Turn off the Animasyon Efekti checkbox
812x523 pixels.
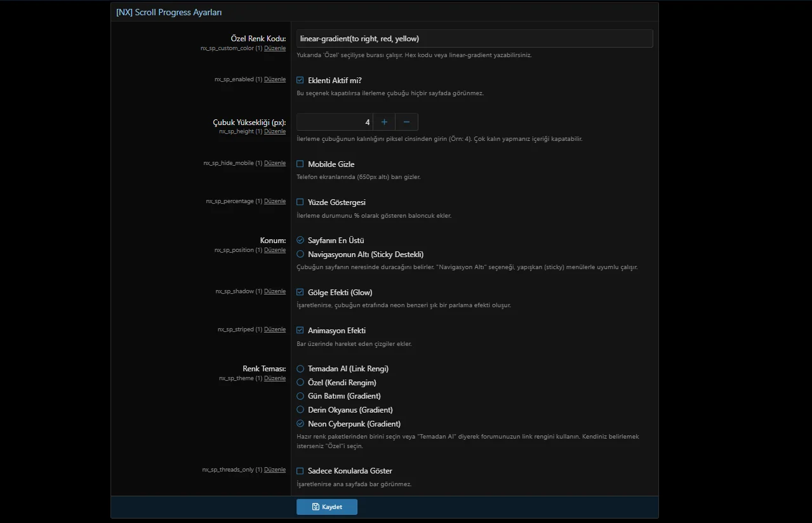[300, 330]
